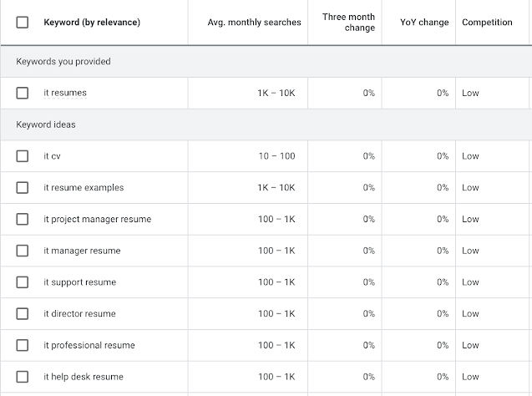
Task: Tick the checkbox for "it support resume"
Action: (23, 282)
